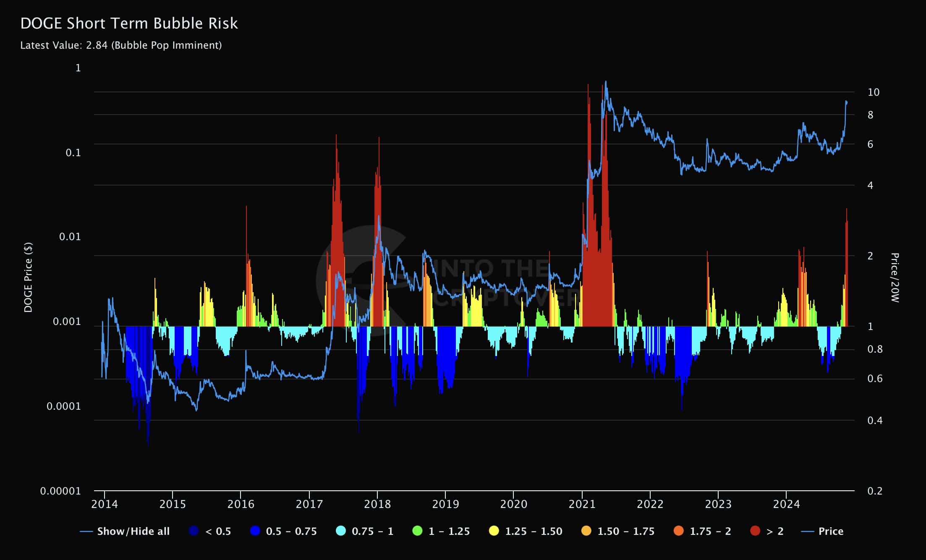926x560 pixels.
Task: Click the 2022 x-axis label
Action: click(650, 504)
